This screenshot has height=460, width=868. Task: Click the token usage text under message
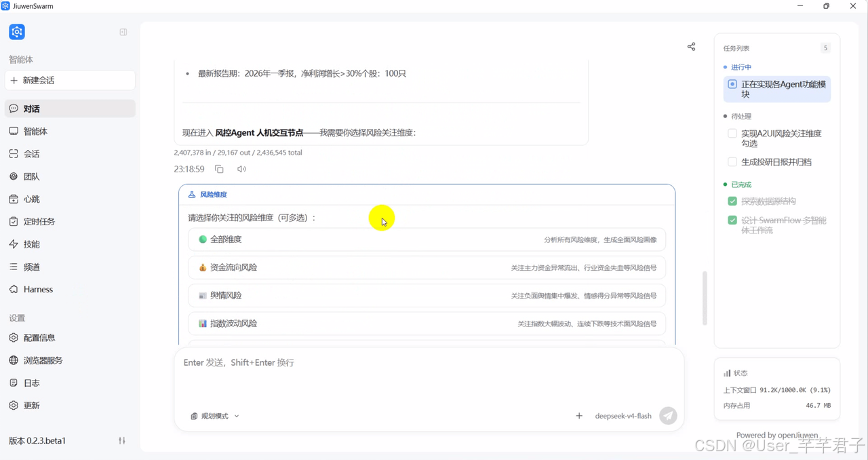point(238,153)
